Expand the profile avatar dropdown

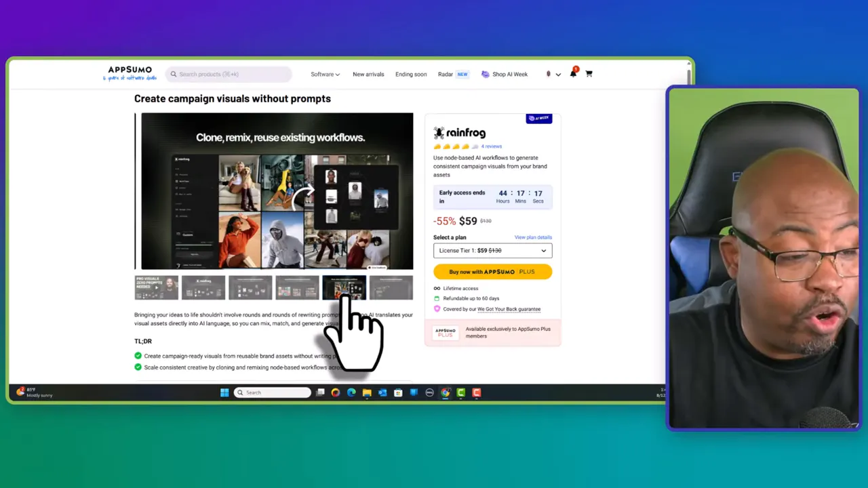click(553, 74)
